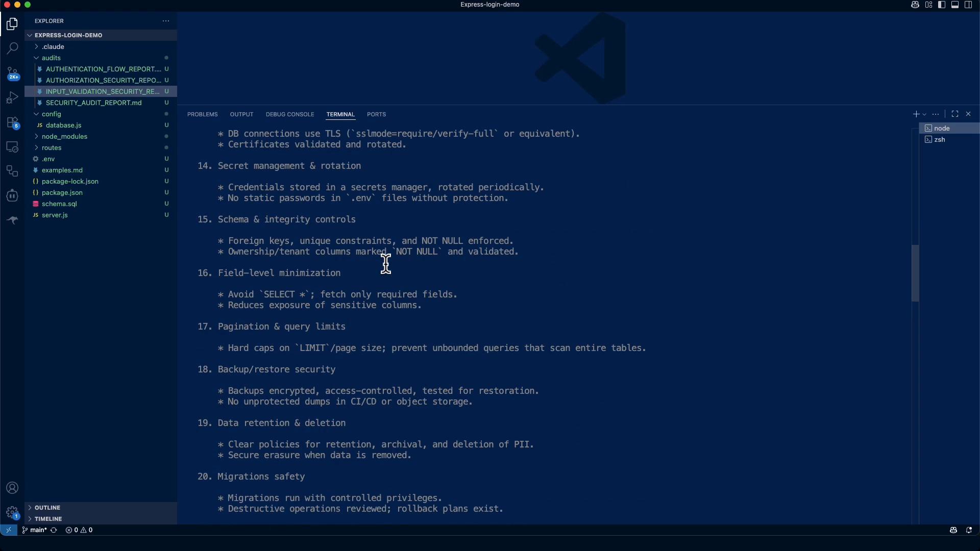Open examples.md file
This screenshot has width=980, height=551.
click(x=101, y=170)
